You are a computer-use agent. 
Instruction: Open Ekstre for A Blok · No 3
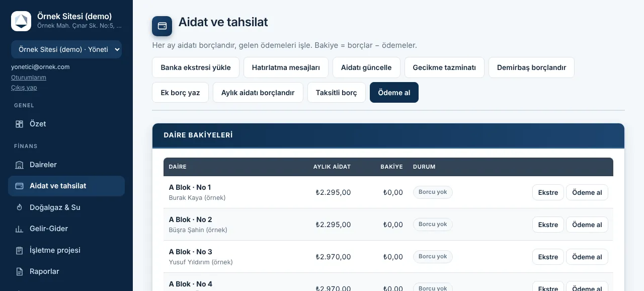point(548,257)
